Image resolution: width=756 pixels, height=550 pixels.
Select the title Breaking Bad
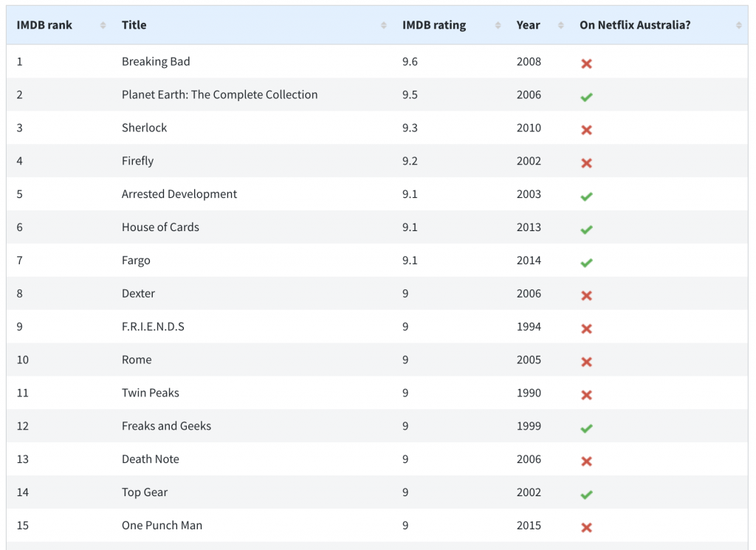156,62
